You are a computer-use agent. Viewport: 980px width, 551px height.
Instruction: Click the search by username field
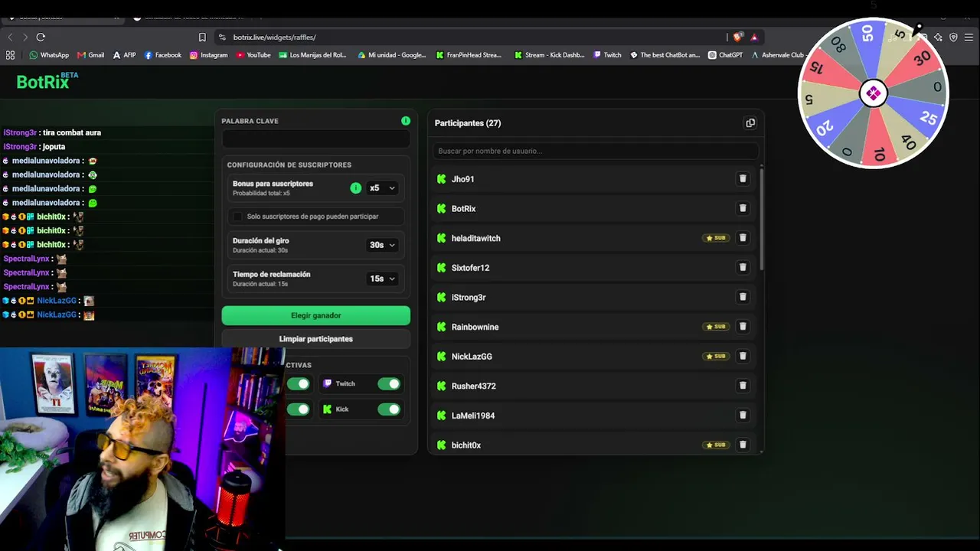click(596, 151)
